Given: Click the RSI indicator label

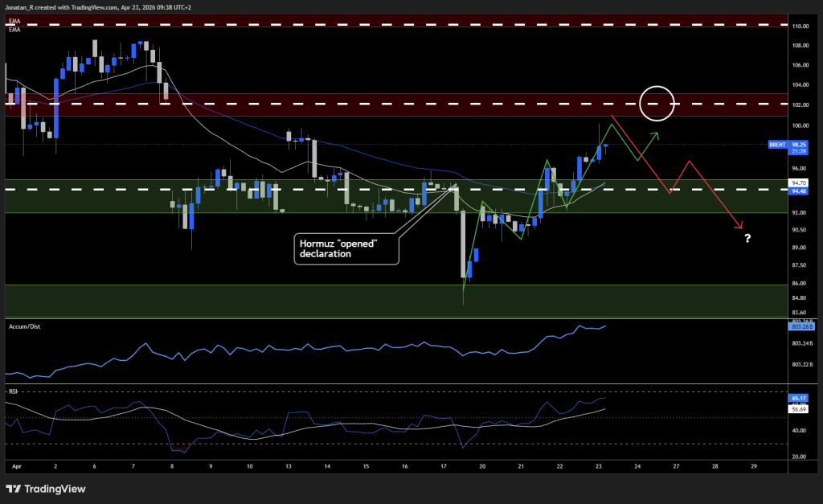Looking at the screenshot, I should (12, 393).
